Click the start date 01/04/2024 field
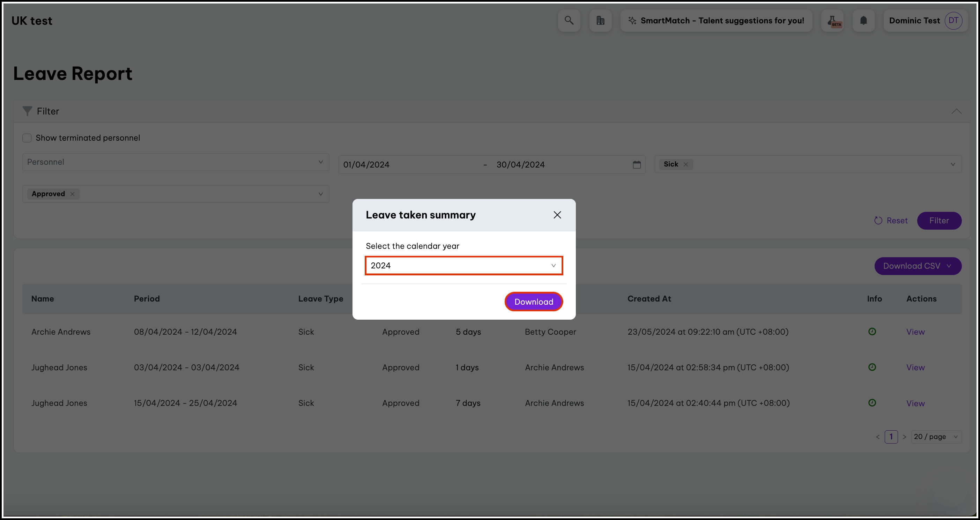Viewport: 980px width, 520px height. [366, 165]
